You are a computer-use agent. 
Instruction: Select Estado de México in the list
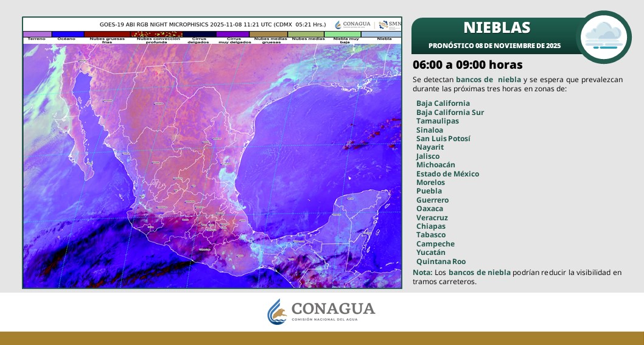pyautogui.click(x=447, y=174)
